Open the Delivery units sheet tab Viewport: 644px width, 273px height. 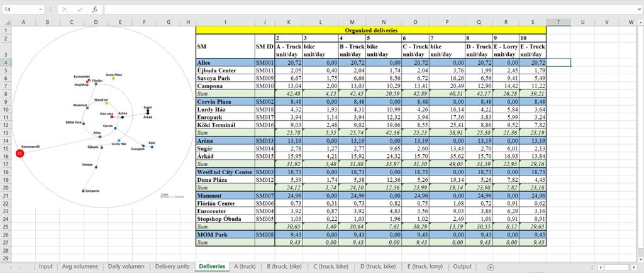point(172,267)
